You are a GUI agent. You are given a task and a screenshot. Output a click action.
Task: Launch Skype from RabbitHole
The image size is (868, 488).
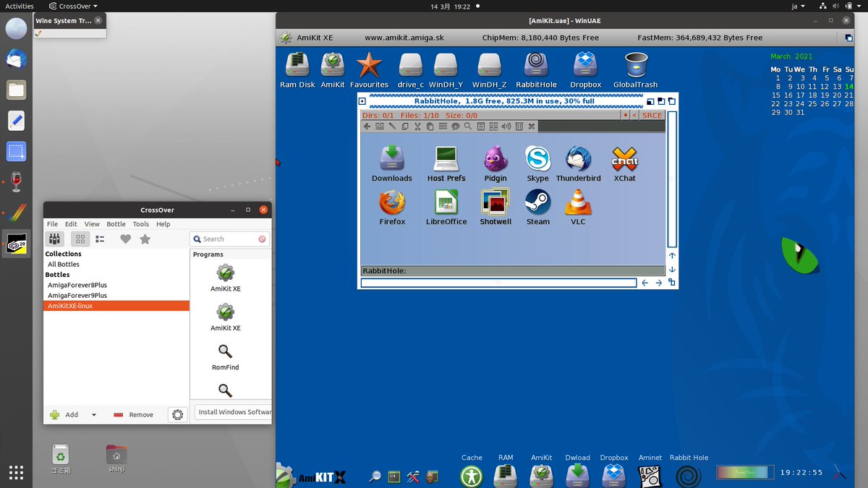[537, 164]
